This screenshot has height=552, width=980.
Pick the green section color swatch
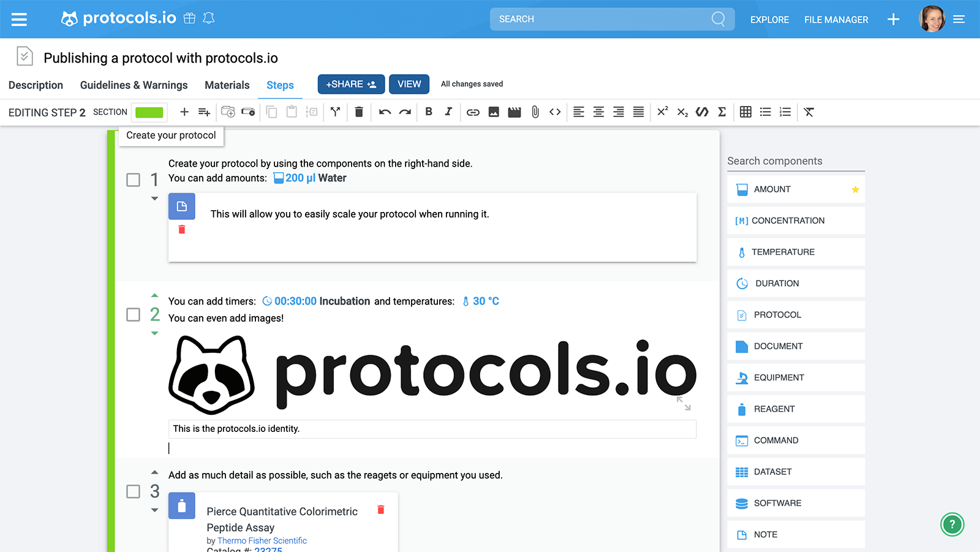pyautogui.click(x=149, y=112)
